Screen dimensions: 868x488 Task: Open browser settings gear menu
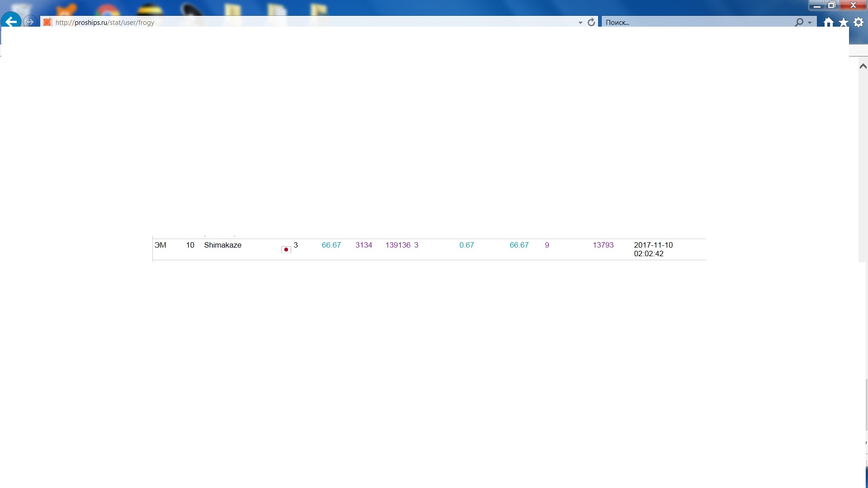[x=859, y=22]
